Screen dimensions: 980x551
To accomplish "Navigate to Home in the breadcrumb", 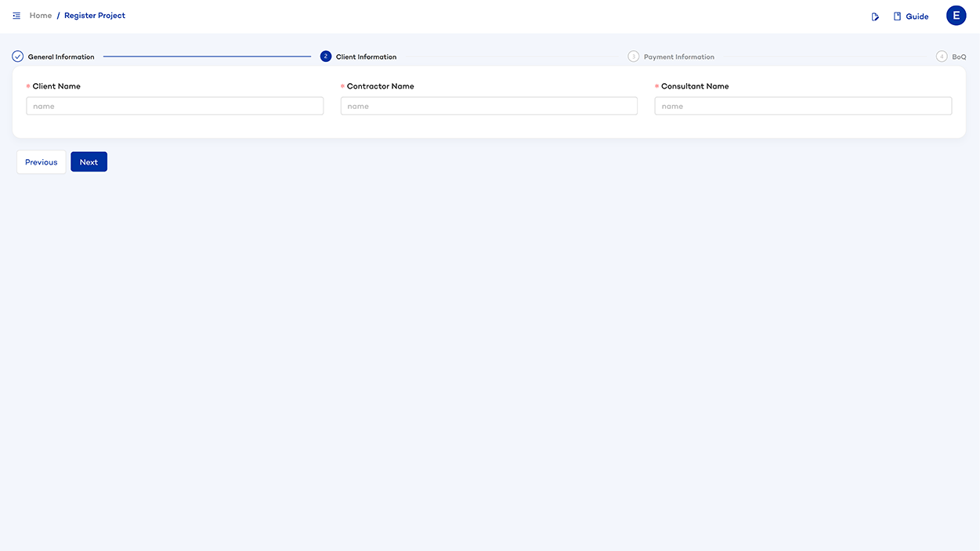I will pyautogui.click(x=41, y=16).
